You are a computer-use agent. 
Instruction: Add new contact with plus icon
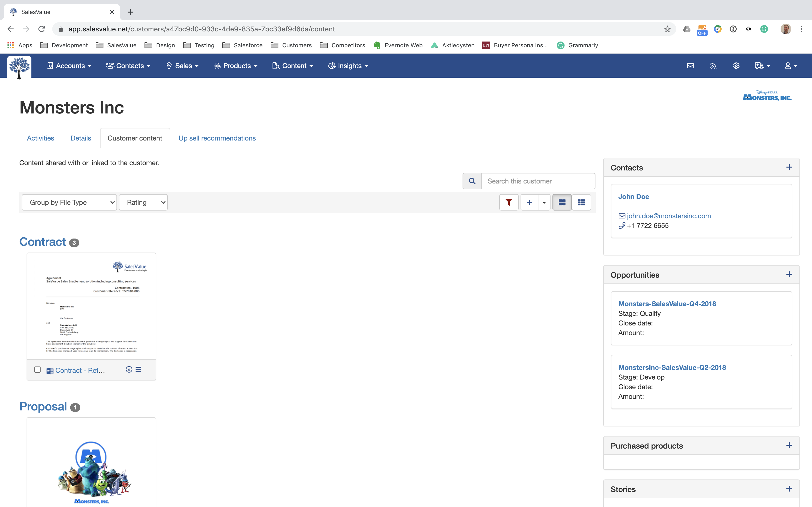click(x=789, y=167)
